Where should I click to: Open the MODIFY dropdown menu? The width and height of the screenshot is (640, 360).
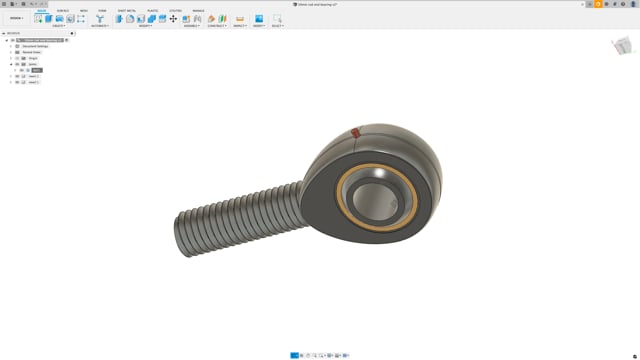[145, 26]
